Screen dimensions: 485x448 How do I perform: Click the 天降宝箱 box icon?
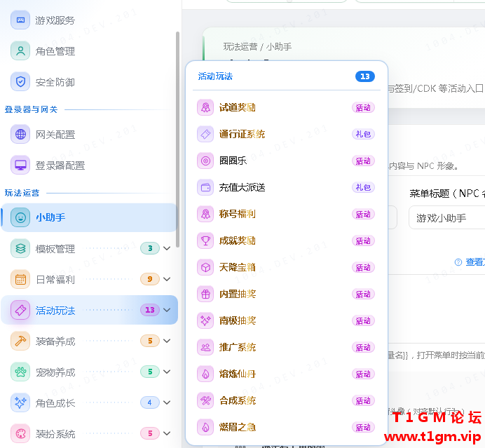[205, 267]
